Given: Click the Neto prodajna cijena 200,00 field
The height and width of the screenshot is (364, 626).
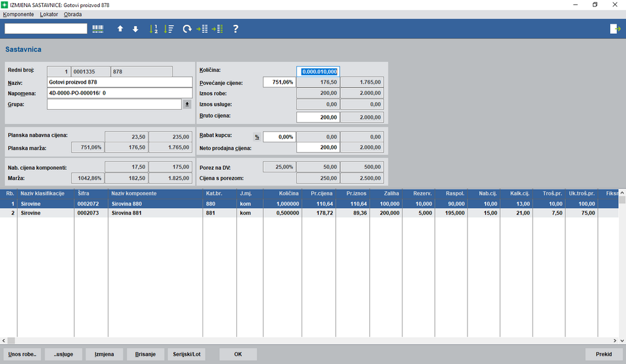Looking at the screenshot, I should click(318, 148).
